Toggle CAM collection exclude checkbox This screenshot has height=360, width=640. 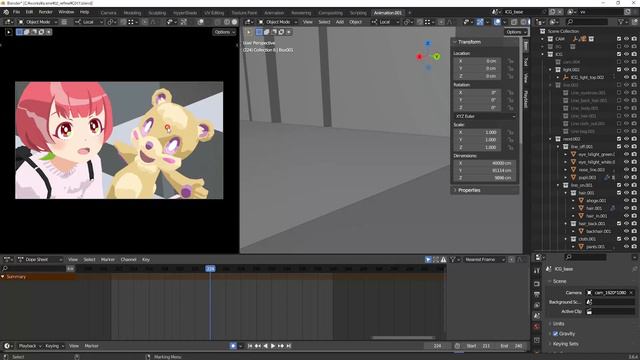click(619, 39)
